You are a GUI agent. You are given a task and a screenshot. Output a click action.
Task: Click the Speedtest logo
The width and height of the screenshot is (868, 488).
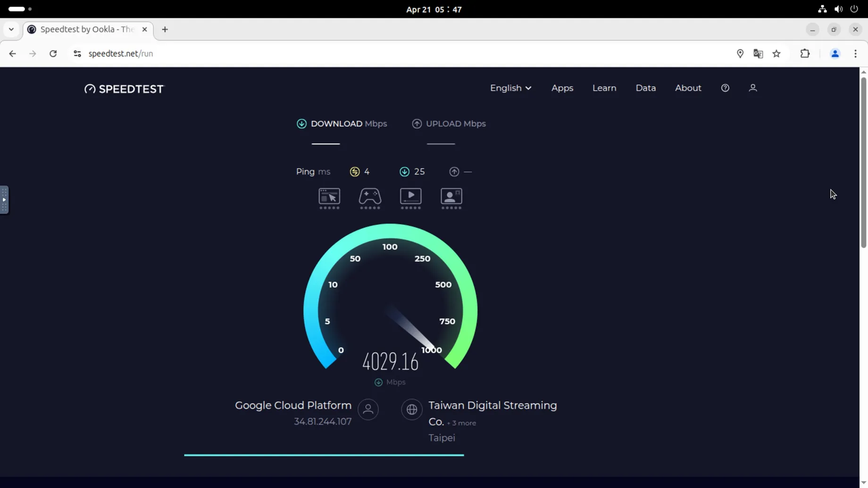pos(124,89)
